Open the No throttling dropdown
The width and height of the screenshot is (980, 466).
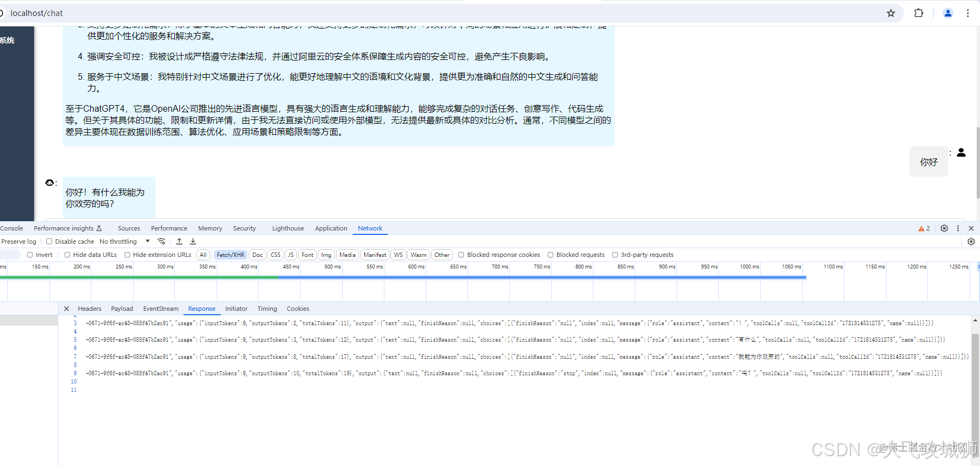(124, 242)
